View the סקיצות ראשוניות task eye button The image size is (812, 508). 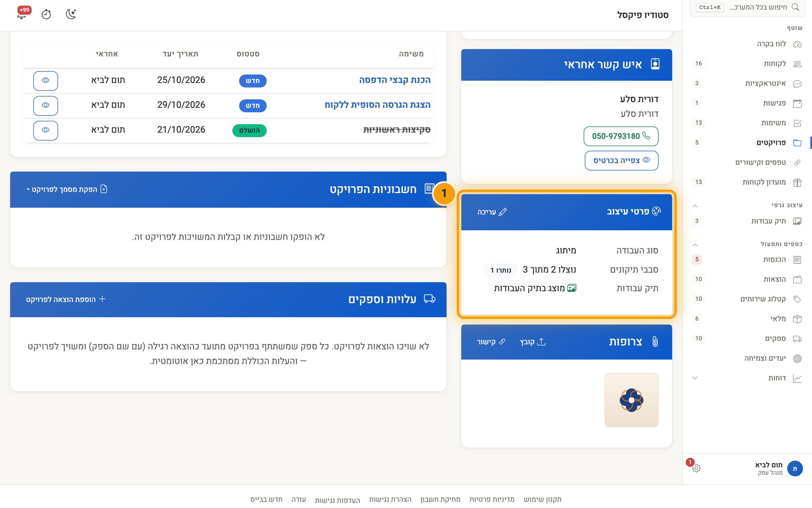[x=46, y=130]
